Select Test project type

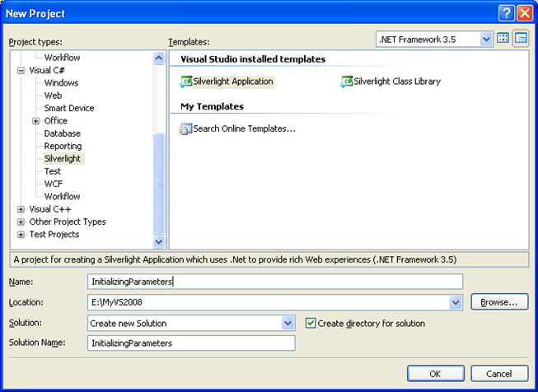[x=53, y=171]
